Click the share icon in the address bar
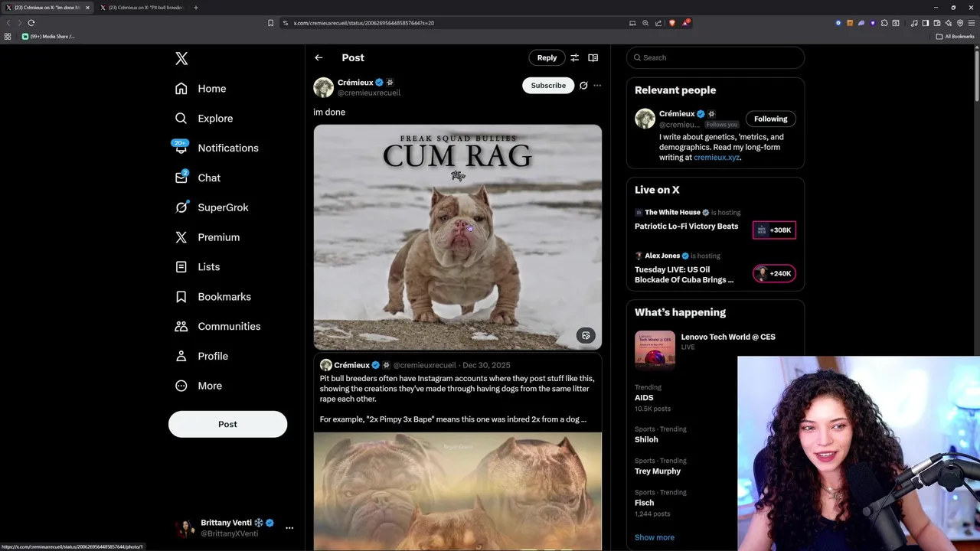This screenshot has height=551, width=980. pos(658,23)
